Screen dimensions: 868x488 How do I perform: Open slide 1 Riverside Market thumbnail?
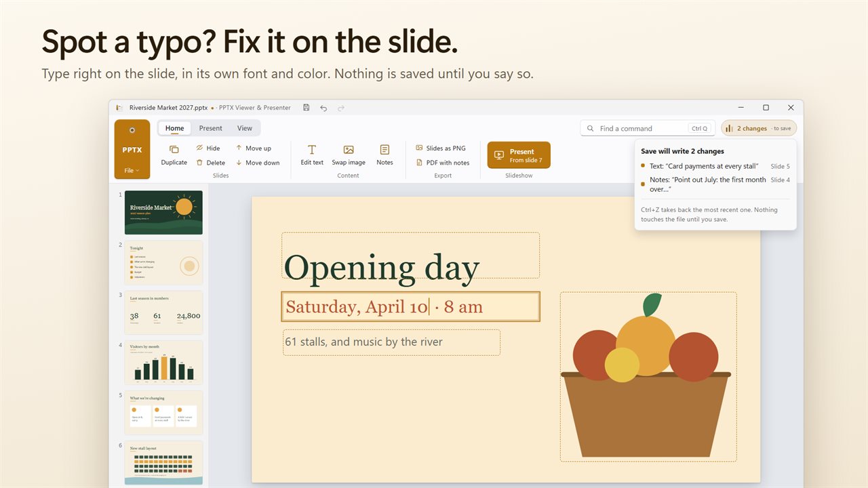[x=163, y=213]
